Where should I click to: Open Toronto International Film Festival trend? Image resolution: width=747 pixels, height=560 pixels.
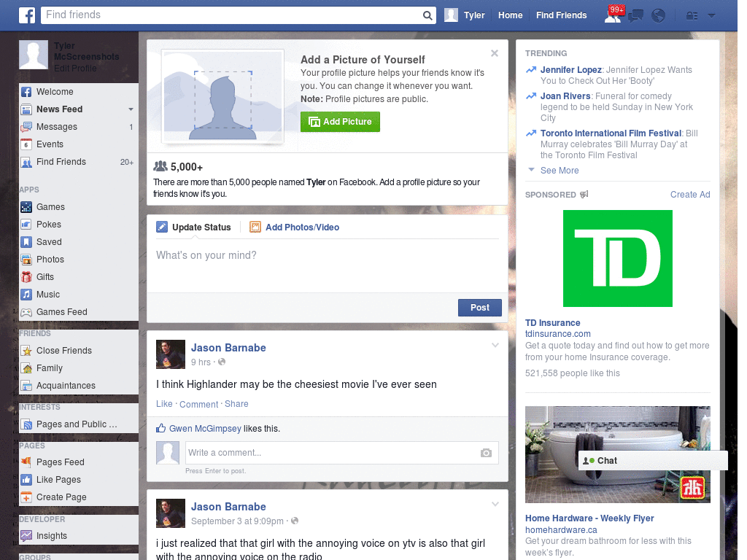point(611,133)
